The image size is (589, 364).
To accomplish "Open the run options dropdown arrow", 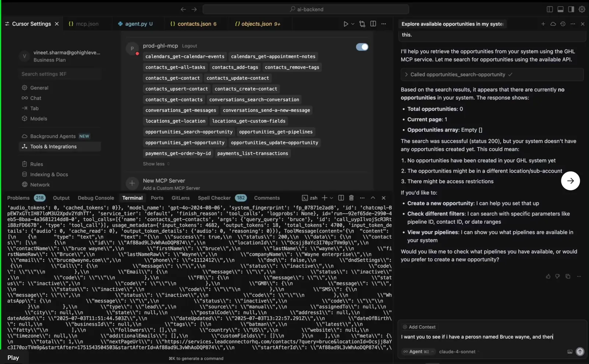I will [x=353, y=24].
